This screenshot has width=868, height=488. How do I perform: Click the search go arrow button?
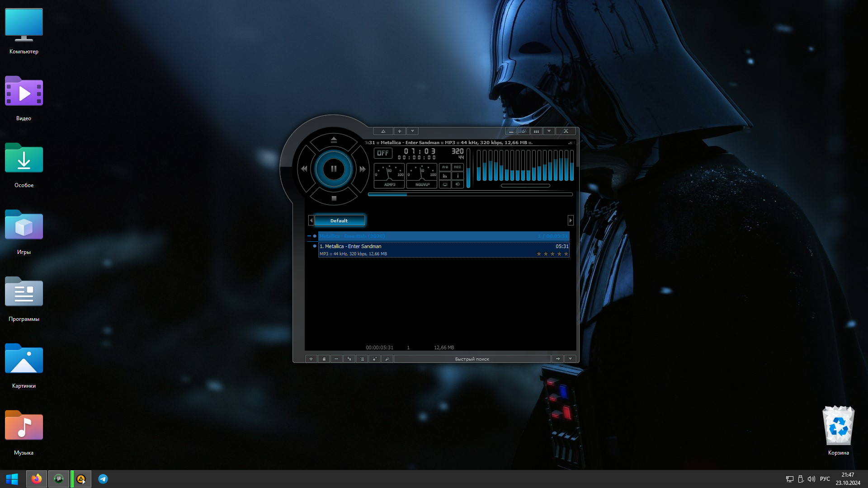(x=558, y=359)
